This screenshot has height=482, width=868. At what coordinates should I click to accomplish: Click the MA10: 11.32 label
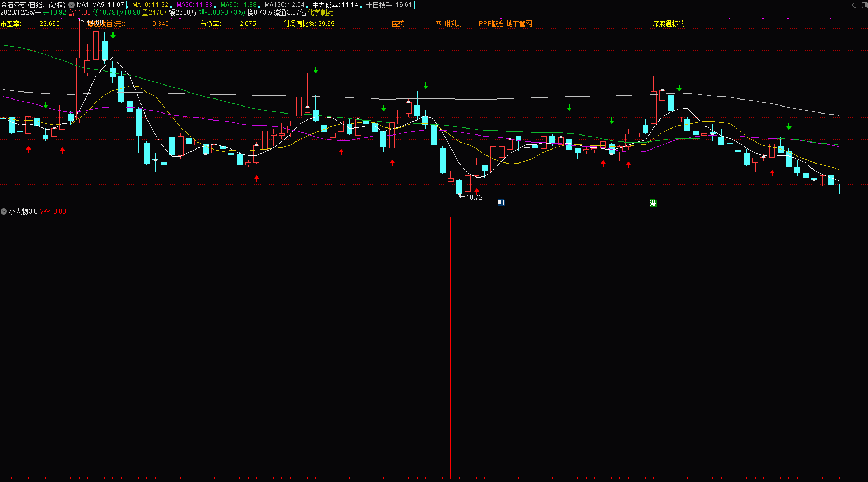click(151, 5)
